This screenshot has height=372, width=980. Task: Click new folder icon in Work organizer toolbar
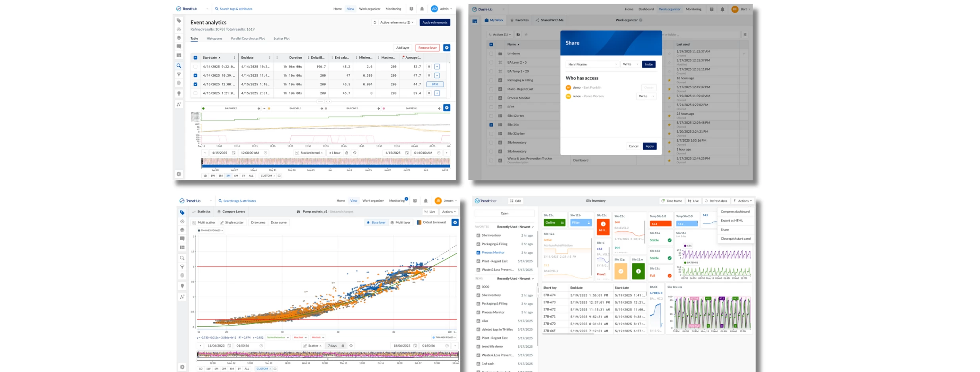pos(518,35)
